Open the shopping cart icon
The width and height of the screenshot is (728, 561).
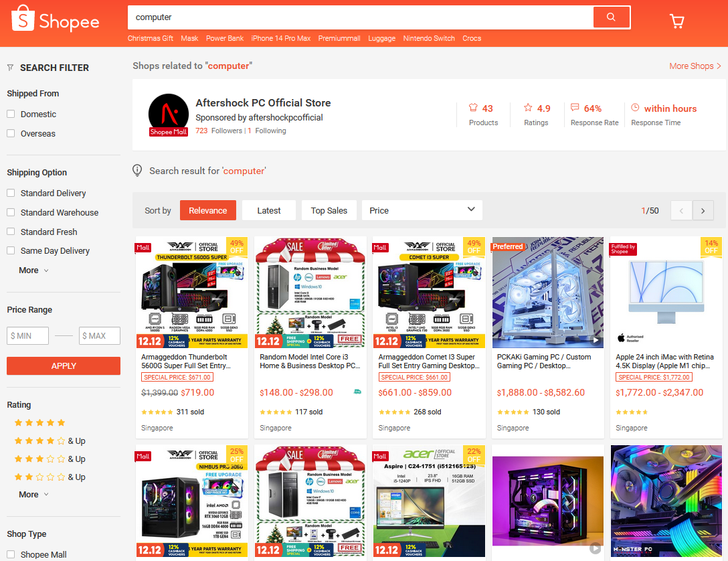click(677, 21)
